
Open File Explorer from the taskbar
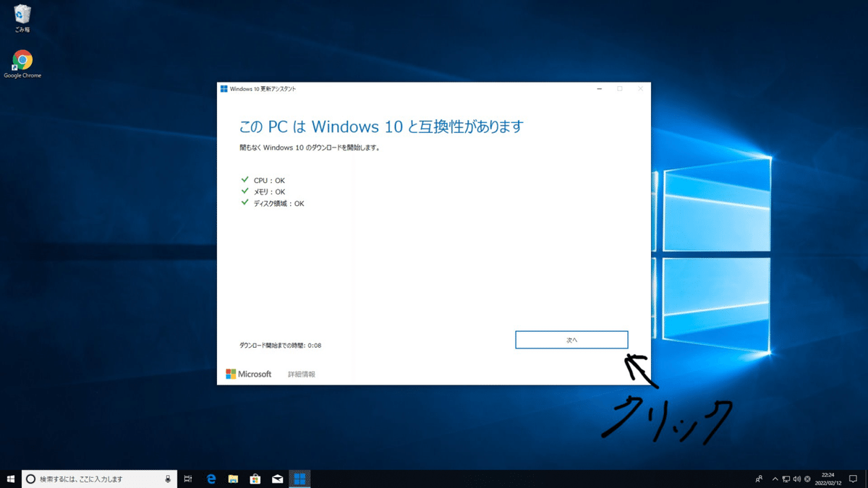234,479
